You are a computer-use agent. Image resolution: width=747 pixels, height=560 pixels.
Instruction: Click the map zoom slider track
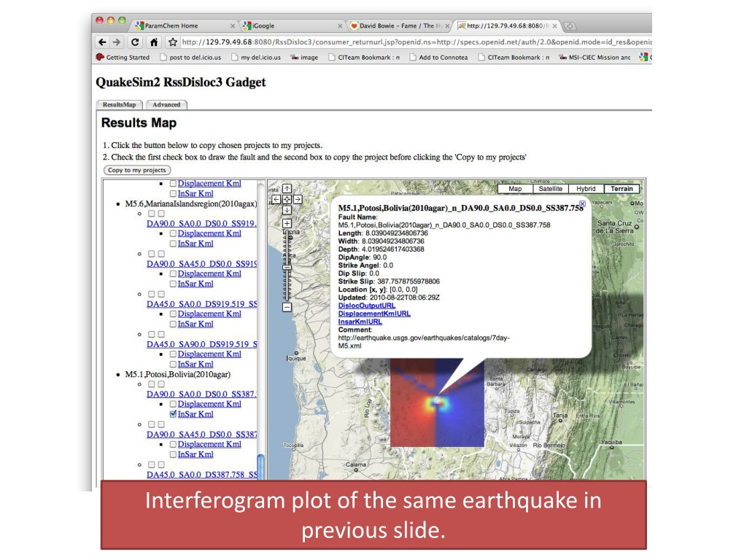287,265
